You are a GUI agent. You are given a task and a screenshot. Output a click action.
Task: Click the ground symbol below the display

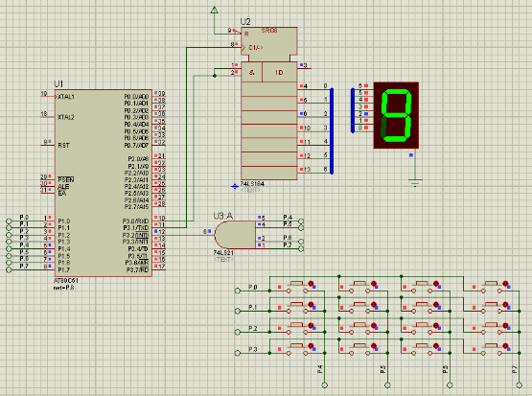[415, 182]
